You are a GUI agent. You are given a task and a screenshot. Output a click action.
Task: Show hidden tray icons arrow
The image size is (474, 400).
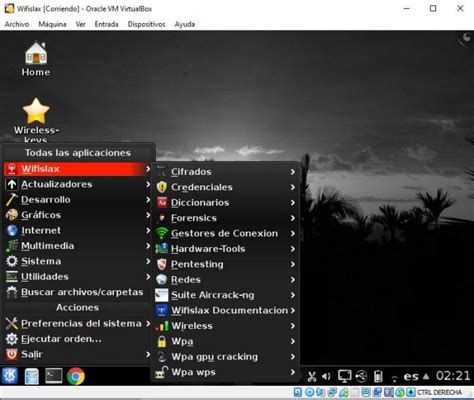tap(426, 377)
